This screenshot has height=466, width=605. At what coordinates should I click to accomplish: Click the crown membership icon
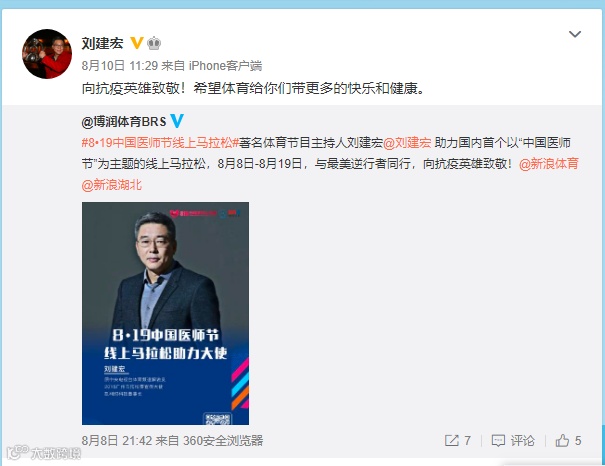154,43
